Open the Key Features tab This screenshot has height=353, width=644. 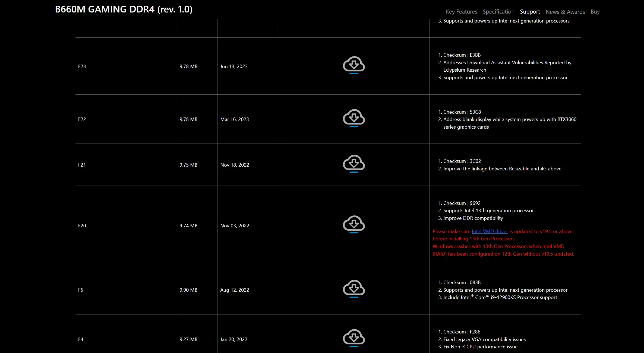coord(462,12)
